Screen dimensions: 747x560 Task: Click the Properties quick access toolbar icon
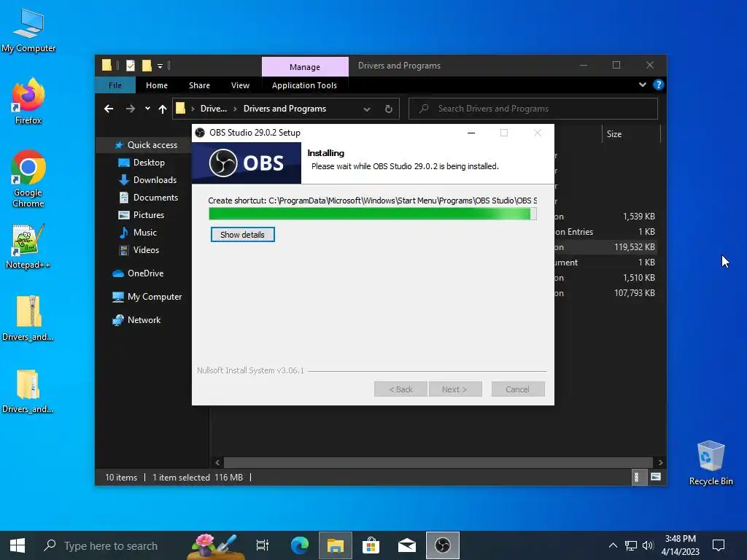point(131,66)
